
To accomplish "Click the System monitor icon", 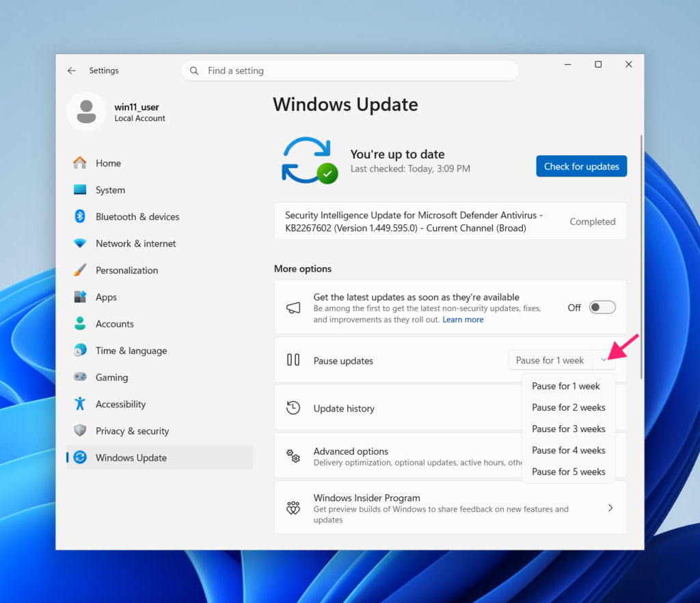I will 80,189.
